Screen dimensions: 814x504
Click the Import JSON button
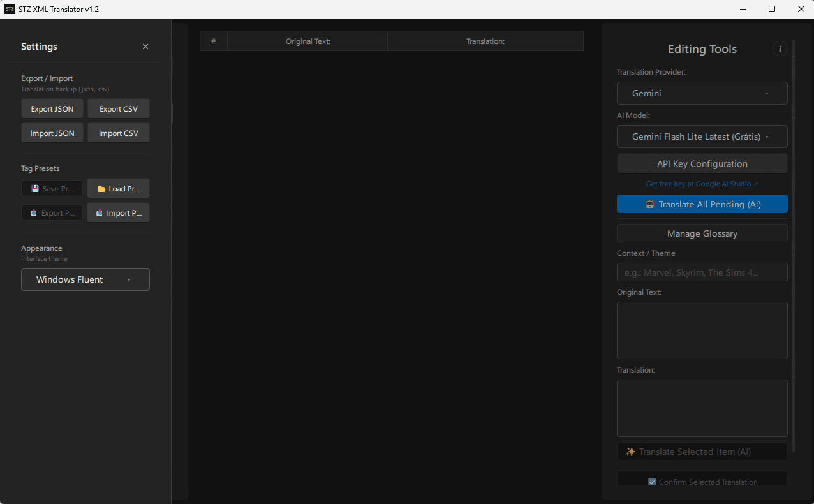[x=52, y=133]
